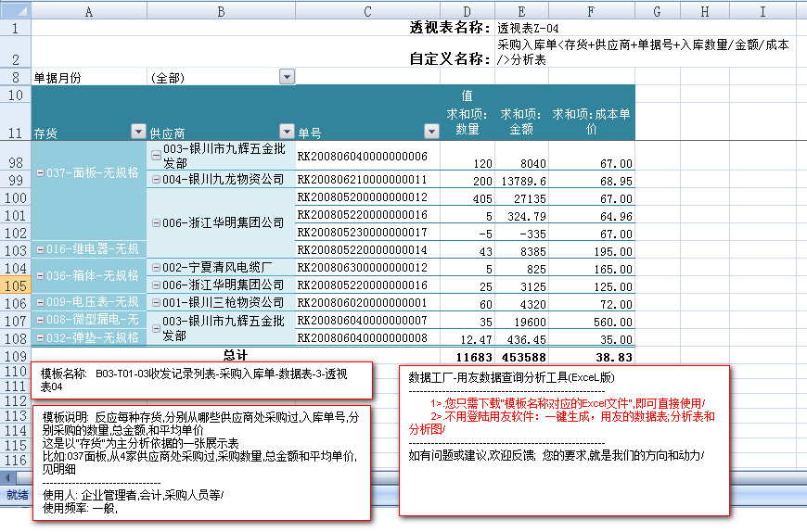Screen dimensions: 807x532
Task: Collapse the 032-弹垫-无规格 inventory group
Action: point(38,338)
